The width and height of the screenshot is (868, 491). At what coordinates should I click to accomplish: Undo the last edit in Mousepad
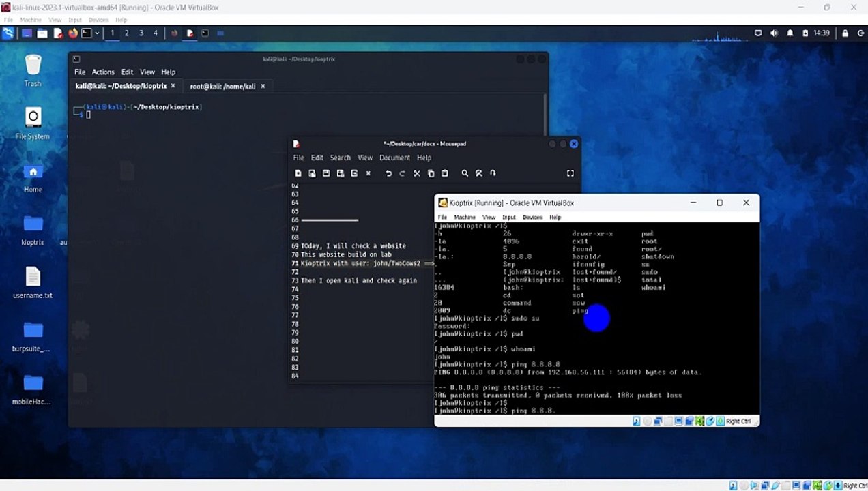[388, 173]
